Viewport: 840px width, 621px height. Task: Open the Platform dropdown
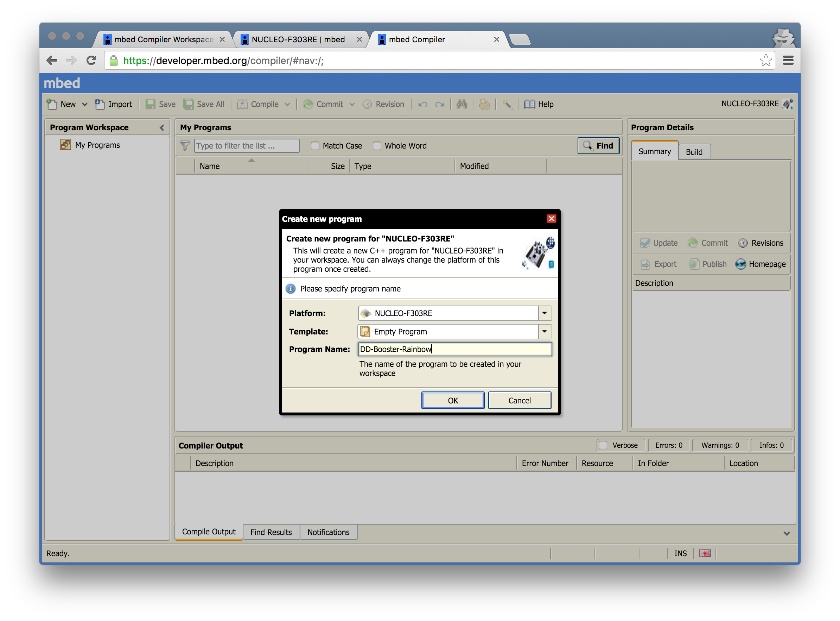tap(545, 313)
